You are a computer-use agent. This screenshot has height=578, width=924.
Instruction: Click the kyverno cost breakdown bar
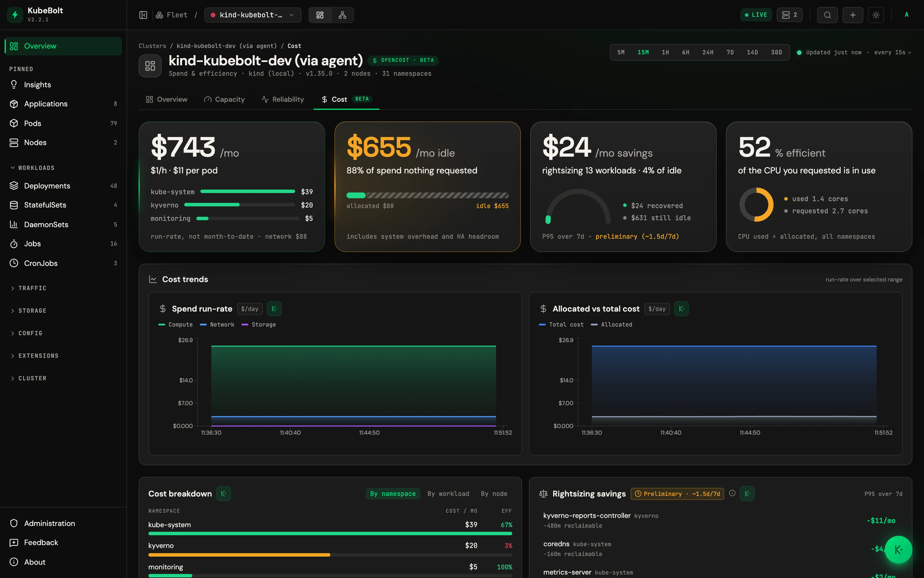pos(330,555)
